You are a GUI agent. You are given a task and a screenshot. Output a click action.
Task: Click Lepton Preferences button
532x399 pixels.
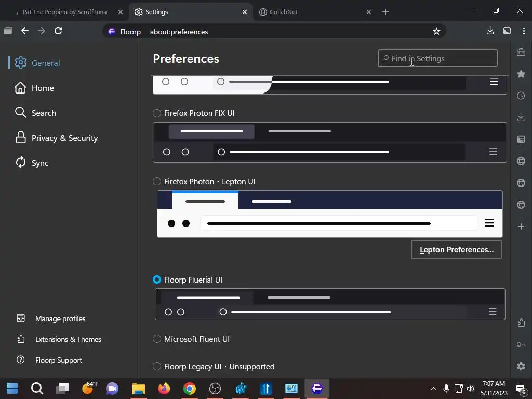click(x=456, y=250)
